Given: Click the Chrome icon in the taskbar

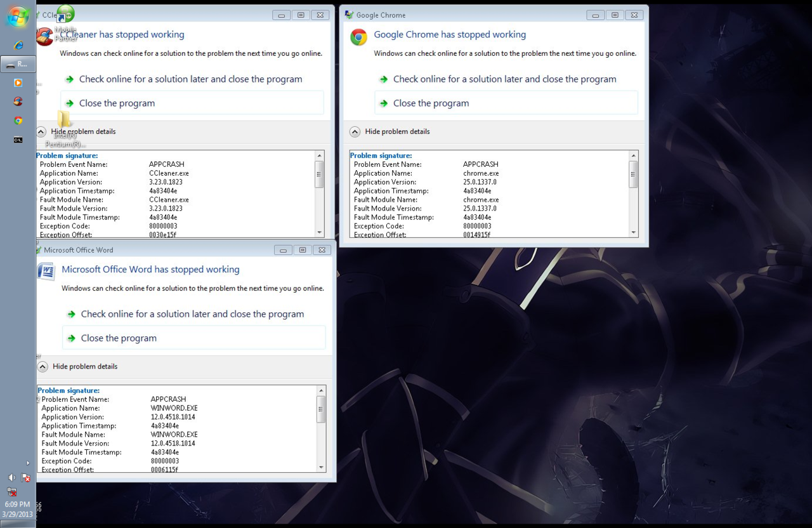Looking at the screenshot, I should click(x=18, y=121).
